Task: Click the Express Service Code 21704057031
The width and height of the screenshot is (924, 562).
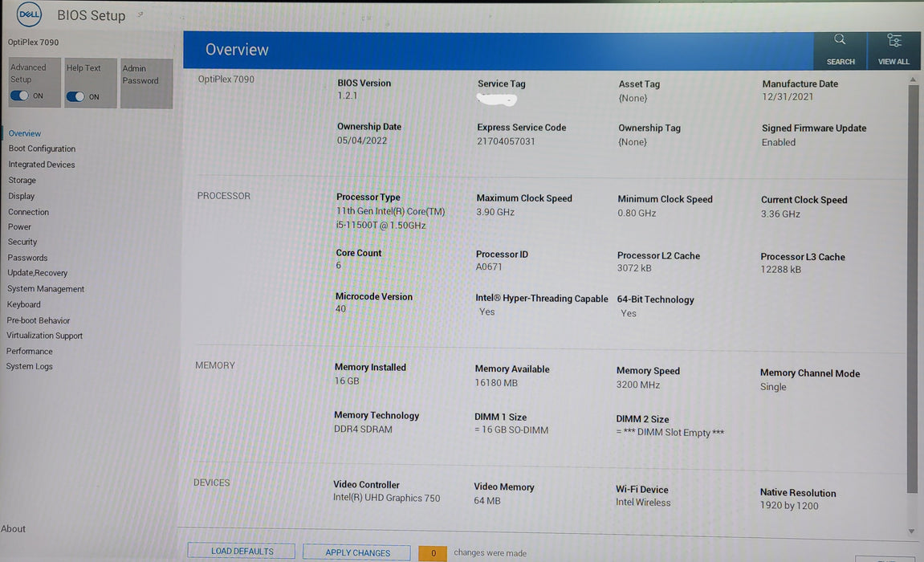Action: click(506, 141)
